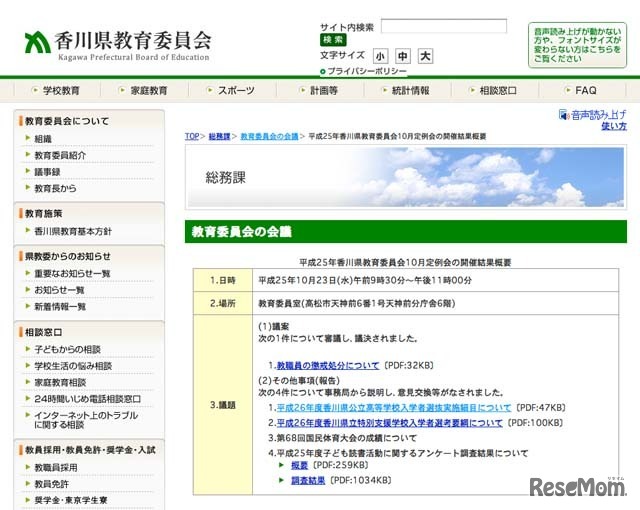Expand the 教育施策 sidebar section header
Image resolution: width=640 pixels, height=510 pixels.
pyautogui.click(x=44, y=213)
